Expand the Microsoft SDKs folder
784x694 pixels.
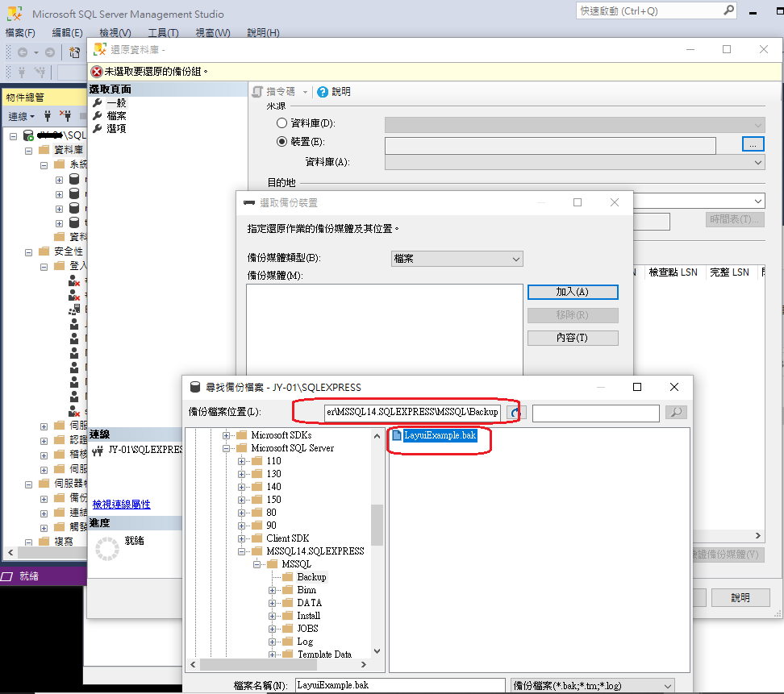pyautogui.click(x=227, y=436)
